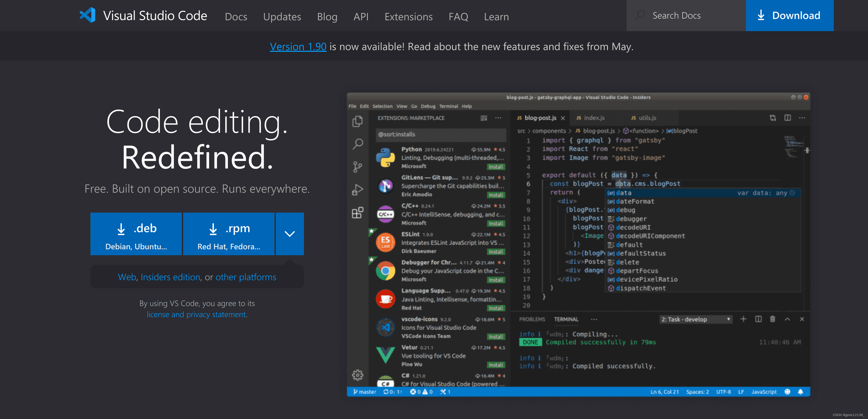Split the terminal panel
Viewport: 868px width, 419px height.
[x=758, y=319]
